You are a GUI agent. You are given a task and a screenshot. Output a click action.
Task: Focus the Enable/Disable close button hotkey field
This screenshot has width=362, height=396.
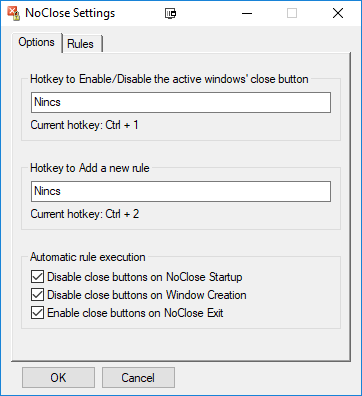coord(181,102)
